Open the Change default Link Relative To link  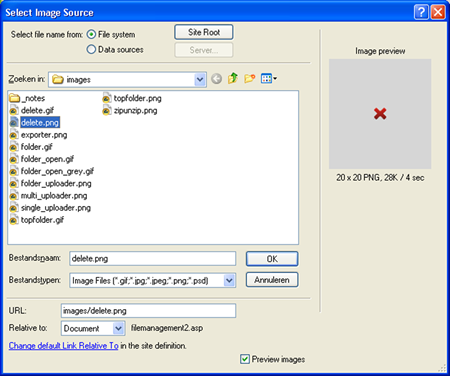[x=63, y=346]
